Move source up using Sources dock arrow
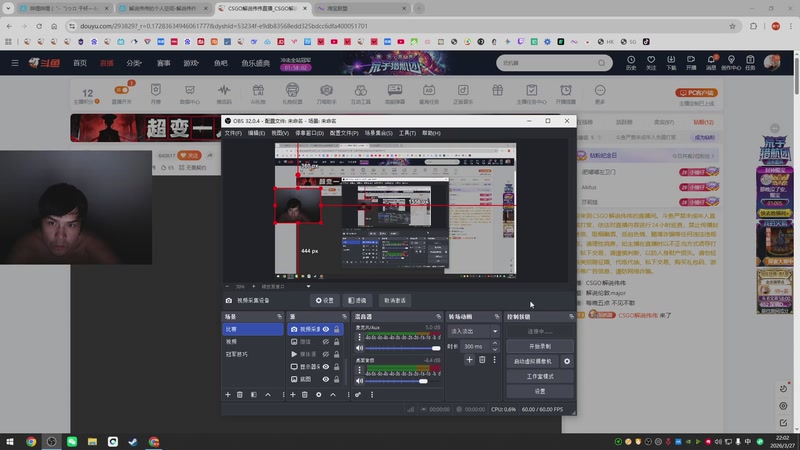800x450 pixels. [333, 394]
